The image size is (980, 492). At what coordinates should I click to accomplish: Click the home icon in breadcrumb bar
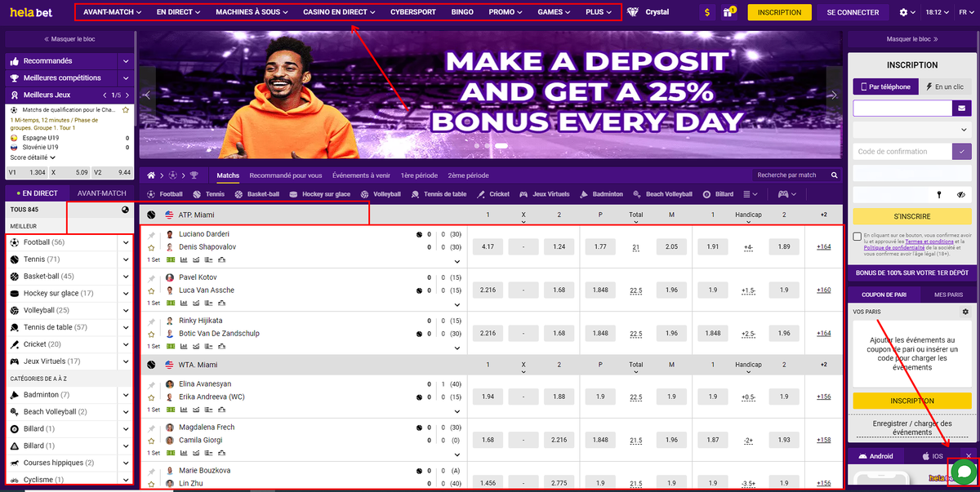click(x=149, y=175)
